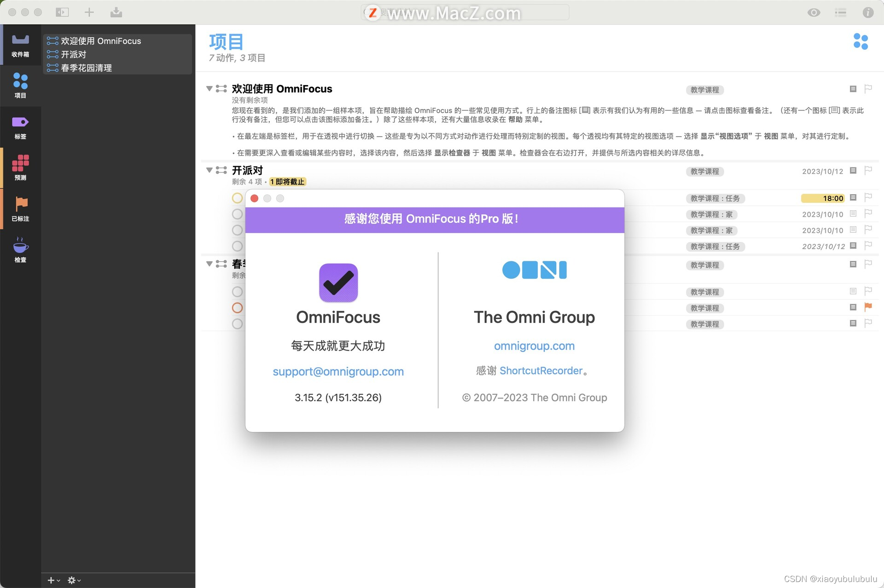Image resolution: width=884 pixels, height=588 pixels.
Task: Click the 1 即将截止 due-soon badge
Action: [287, 182]
